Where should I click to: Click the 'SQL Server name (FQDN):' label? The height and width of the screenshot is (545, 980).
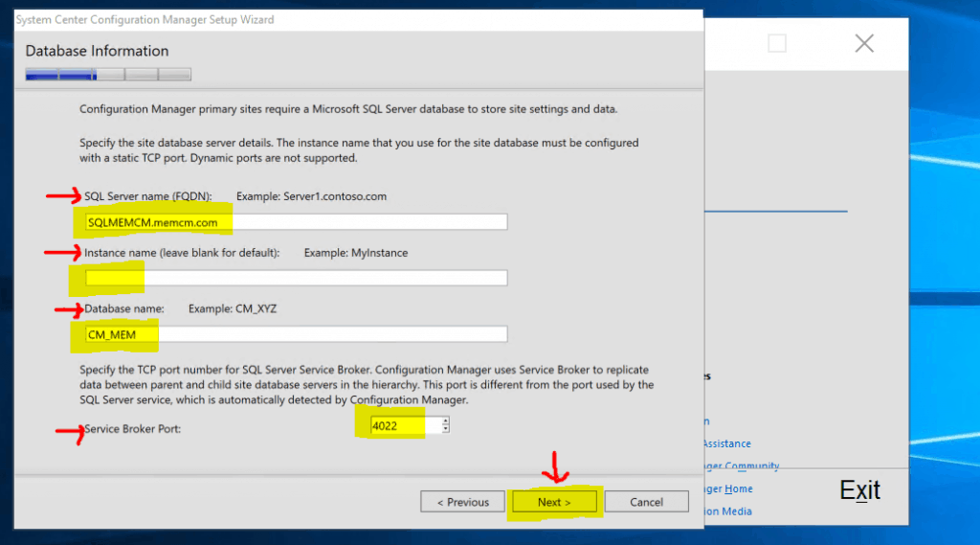click(x=148, y=196)
